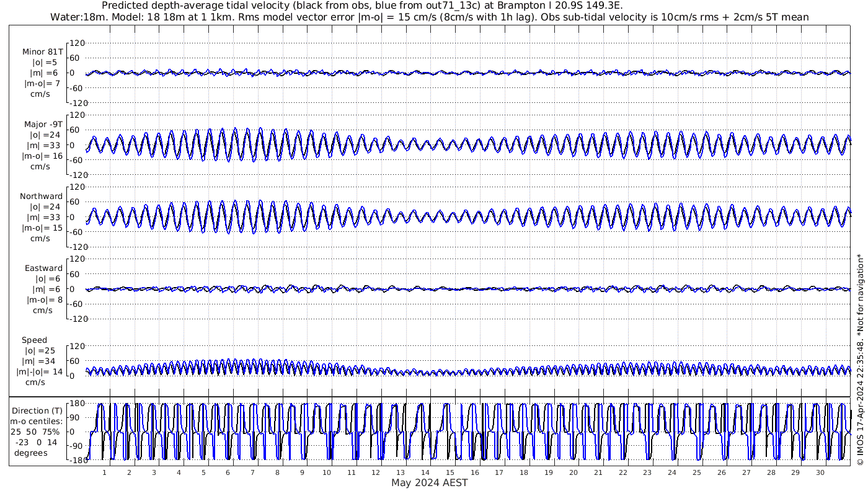Click '|m| =33' under the Major label
This screenshot has width=868, height=496.
(x=45, y=145)
